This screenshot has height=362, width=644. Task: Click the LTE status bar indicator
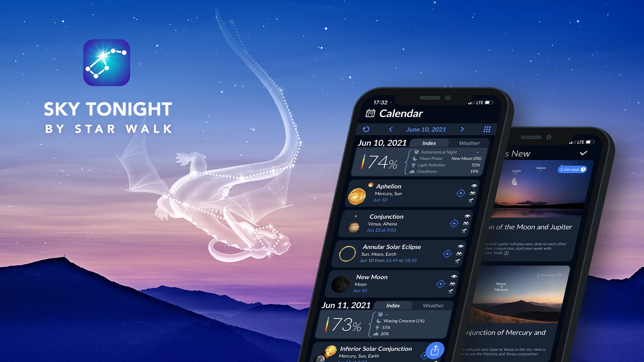tap(471, 104)
